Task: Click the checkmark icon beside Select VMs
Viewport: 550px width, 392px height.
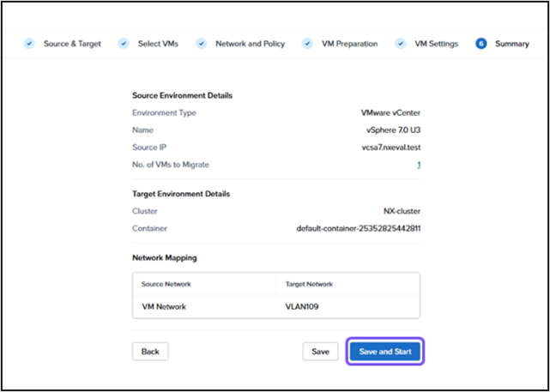Action: tap(124, 44)
